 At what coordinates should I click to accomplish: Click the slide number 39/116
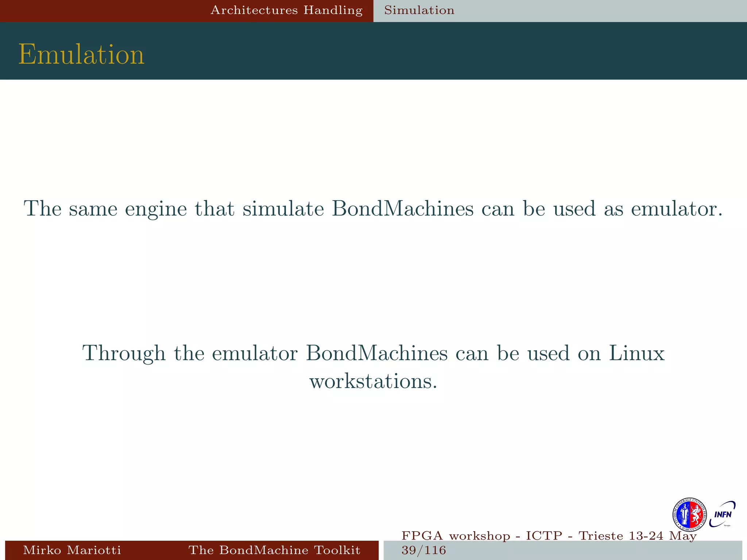424,550
